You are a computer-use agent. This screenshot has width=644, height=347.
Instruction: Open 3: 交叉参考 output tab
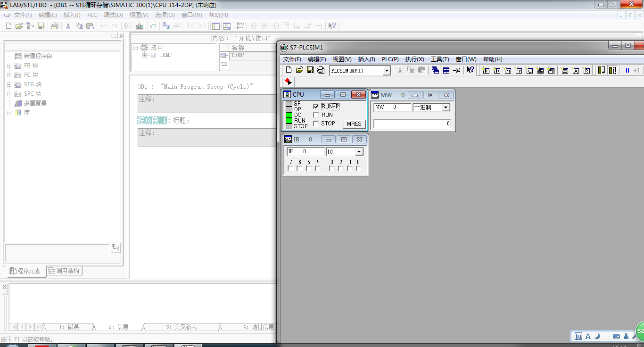click(182, 327)
